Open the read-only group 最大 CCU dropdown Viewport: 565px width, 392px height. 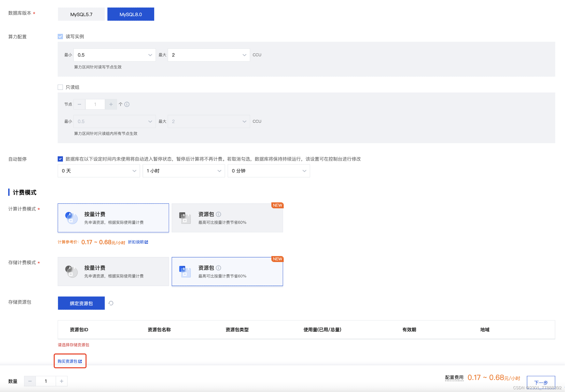point(209,122)
